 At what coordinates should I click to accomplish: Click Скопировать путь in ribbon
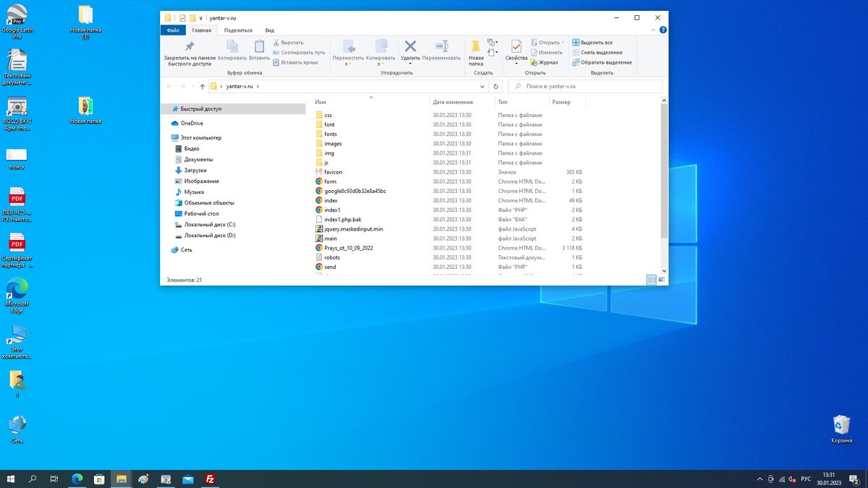[298, 52]
